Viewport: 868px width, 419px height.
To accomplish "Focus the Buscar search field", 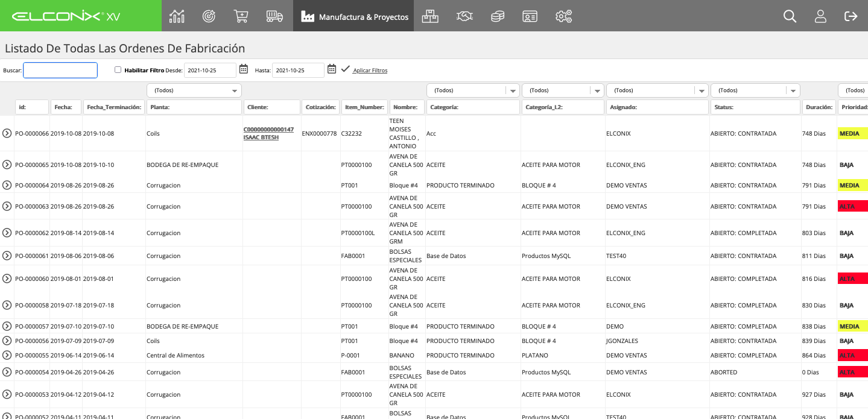I will (x=60, y=70).
